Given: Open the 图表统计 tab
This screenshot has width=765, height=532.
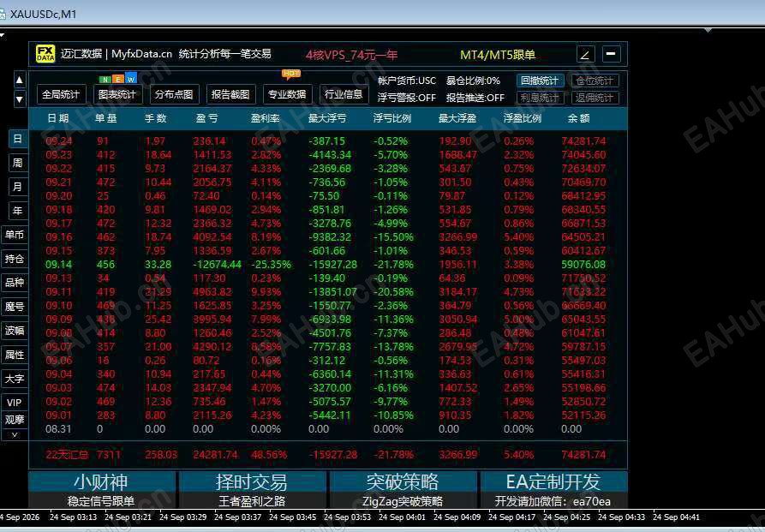Looking at the screenshot, I should (x=117, y=94).
